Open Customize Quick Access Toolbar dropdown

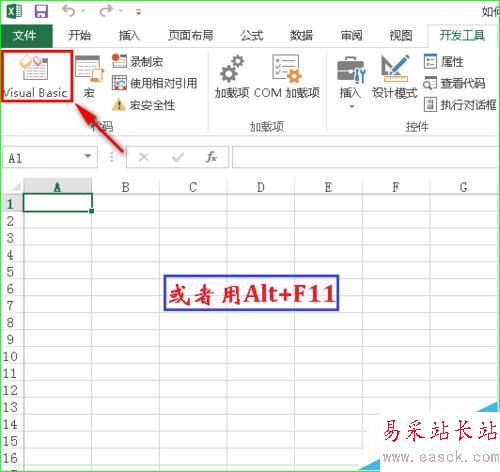point(139,12)
